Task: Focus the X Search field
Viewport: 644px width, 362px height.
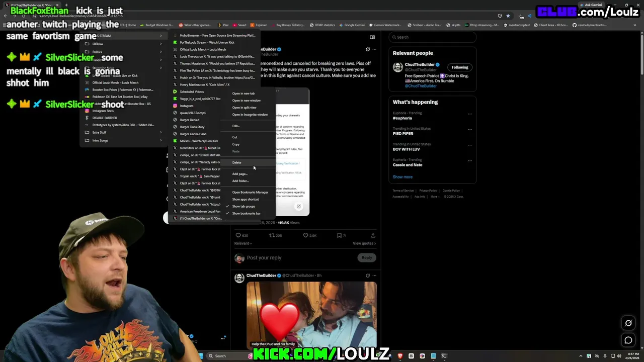Action: pyautogui.click(x=433, y=37)
